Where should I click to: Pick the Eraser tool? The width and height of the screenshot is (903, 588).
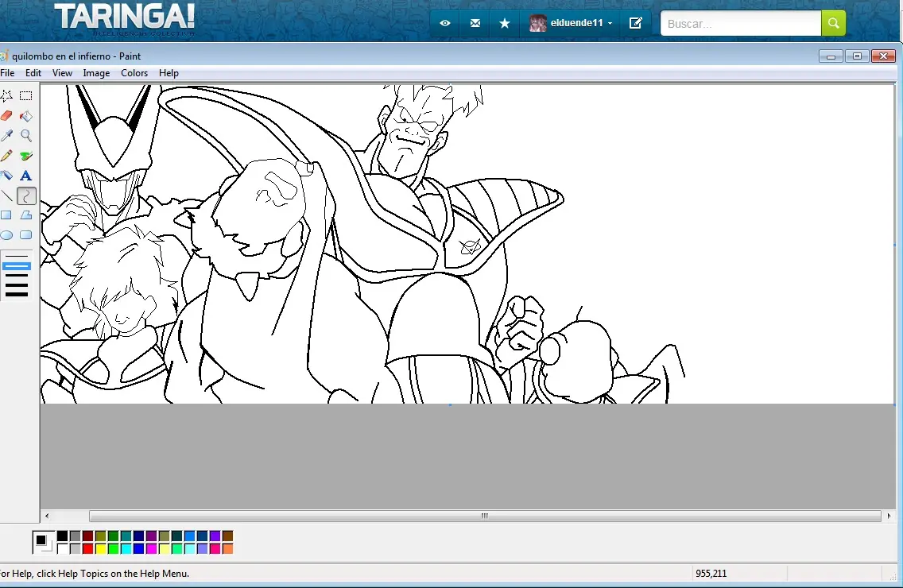[7, 116]
